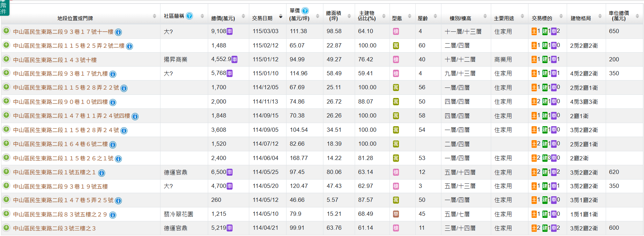Viewport: 644px width, 236px height.
Task: Click 樓 type badge in 9,108 row
Action: pyautogui.click(x=396, y=31)
